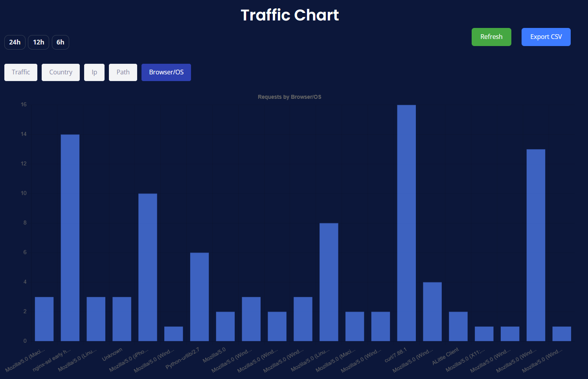The image size is (588, 379).
Task: Click the Mozilla/5.0 (iPhone) bar
Action: click(147, 266)
